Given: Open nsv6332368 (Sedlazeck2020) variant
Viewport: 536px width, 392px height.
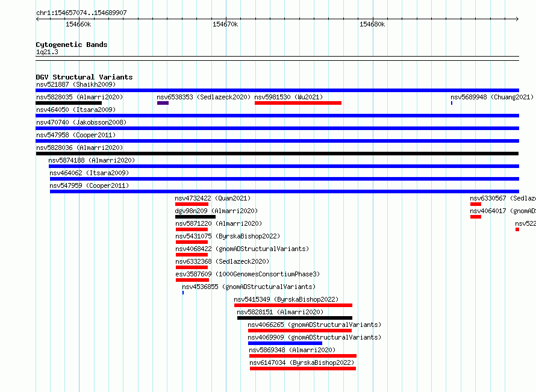Looking at the screenshot, I should coord(222,261).
